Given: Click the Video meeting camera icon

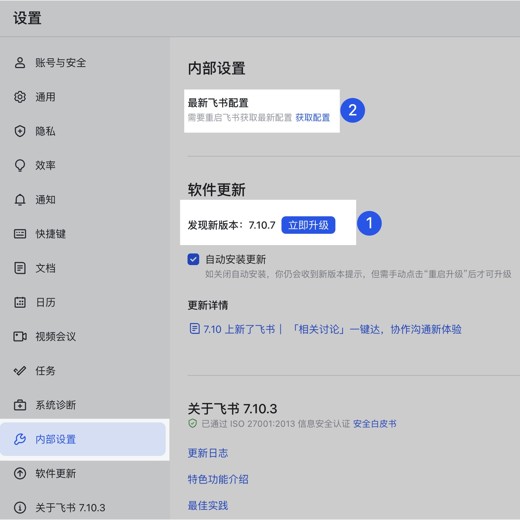Looking at the screenshot, I should click(x=20, y=336).
